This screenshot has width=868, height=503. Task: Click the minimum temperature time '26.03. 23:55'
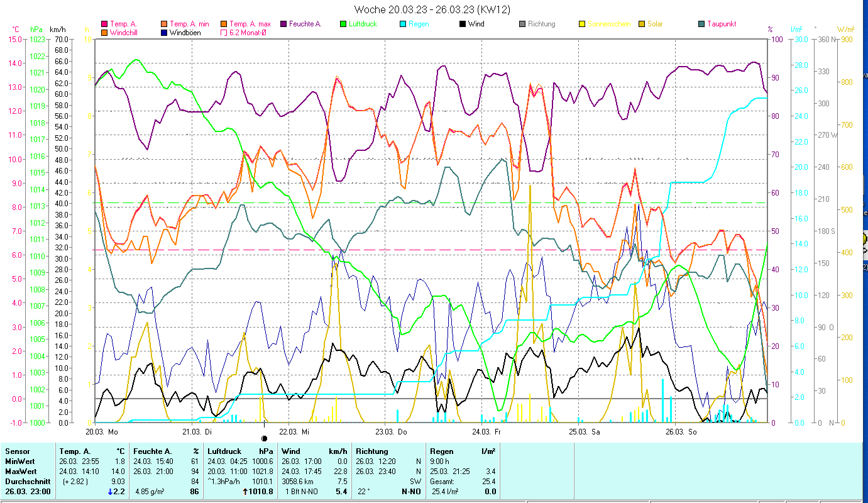(x=79, y=462)
